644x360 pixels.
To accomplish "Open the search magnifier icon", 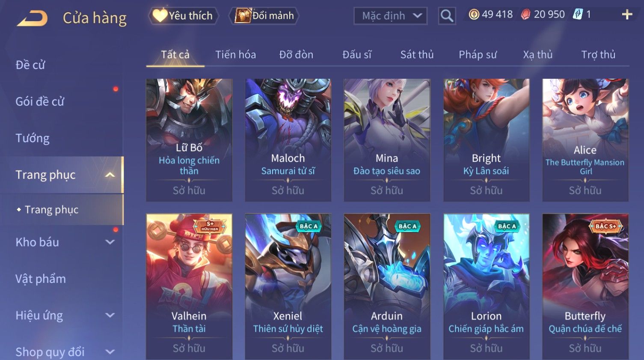I will pyautogui.click(x=447, y=16).
